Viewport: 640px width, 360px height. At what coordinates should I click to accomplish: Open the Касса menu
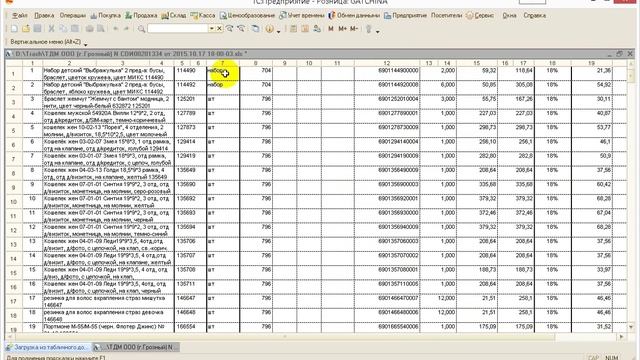pyautogui.click(x=202, y=16)
